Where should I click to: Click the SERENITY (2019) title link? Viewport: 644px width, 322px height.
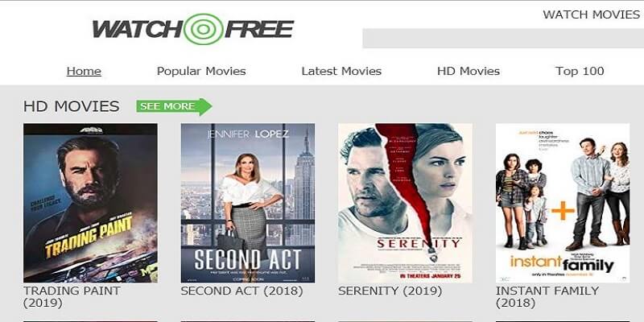[390, 291]
